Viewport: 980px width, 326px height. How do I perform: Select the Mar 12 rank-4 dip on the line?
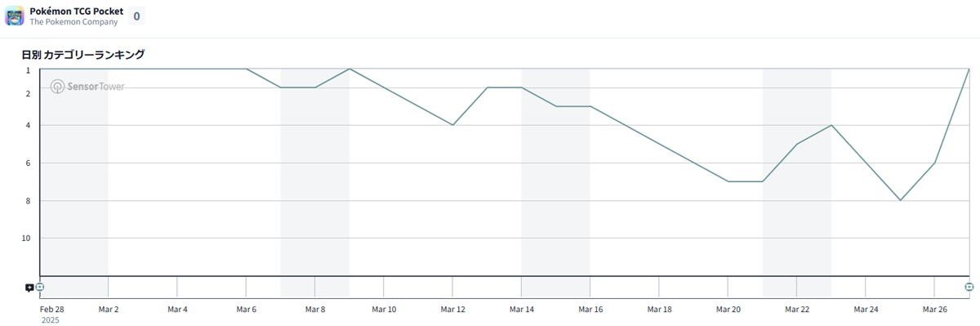[x=453, y=125]
